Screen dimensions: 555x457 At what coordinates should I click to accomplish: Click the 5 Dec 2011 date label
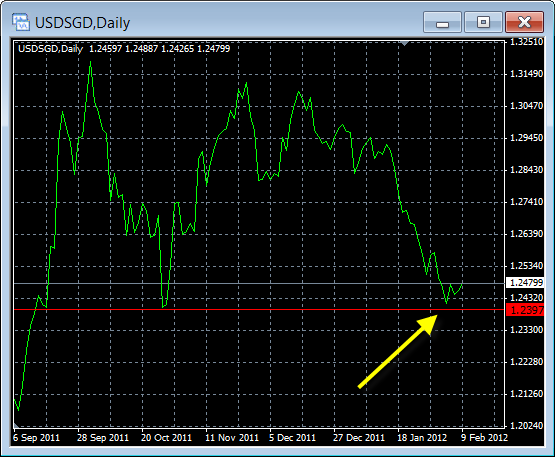click(x=292, y=438)
